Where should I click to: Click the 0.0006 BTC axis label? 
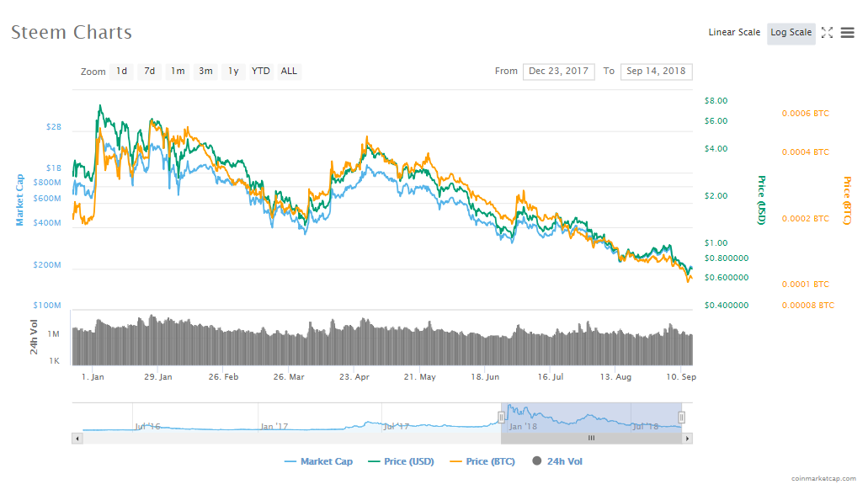coord(806,114)
